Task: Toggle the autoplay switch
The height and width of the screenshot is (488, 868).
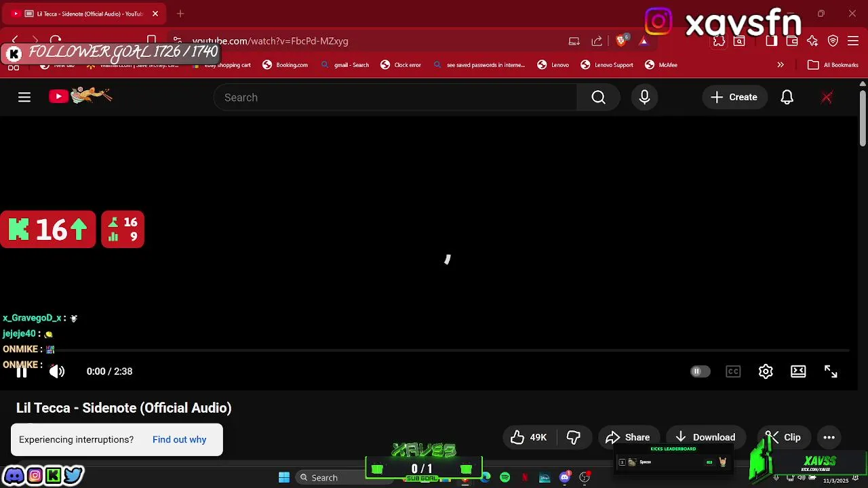Action: (700, 371)
